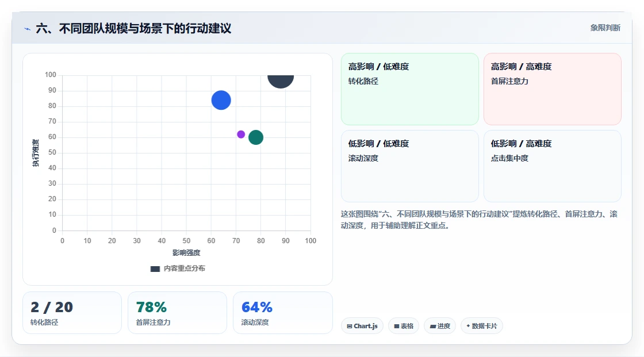This screenshot has width=644, height=357.
Task: Click the 转化路径 text in green card
Action: 363,81
